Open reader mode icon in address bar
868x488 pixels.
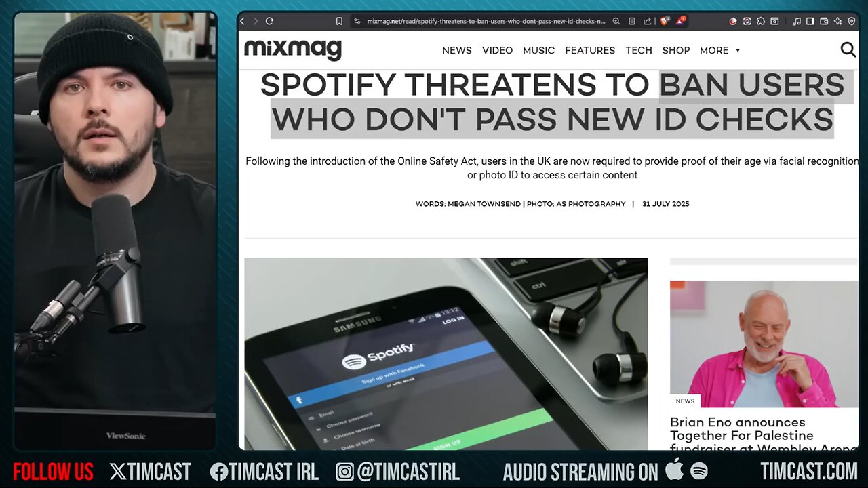click(632, 21)
